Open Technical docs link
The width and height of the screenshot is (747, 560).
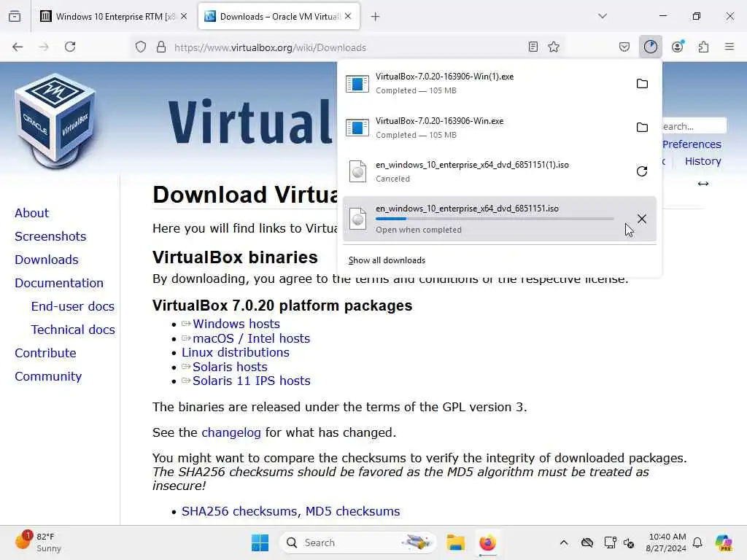73,330
